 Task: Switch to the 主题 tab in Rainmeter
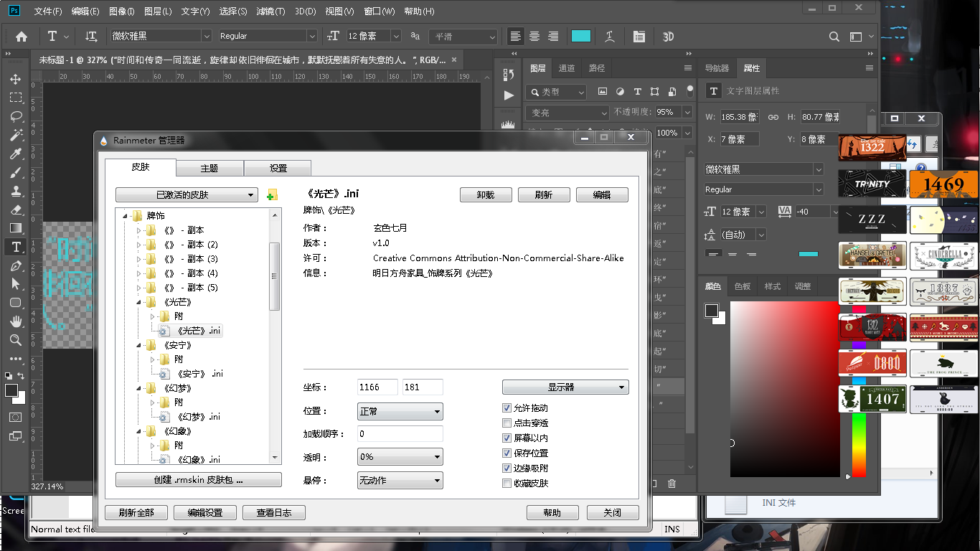point(209,169)
